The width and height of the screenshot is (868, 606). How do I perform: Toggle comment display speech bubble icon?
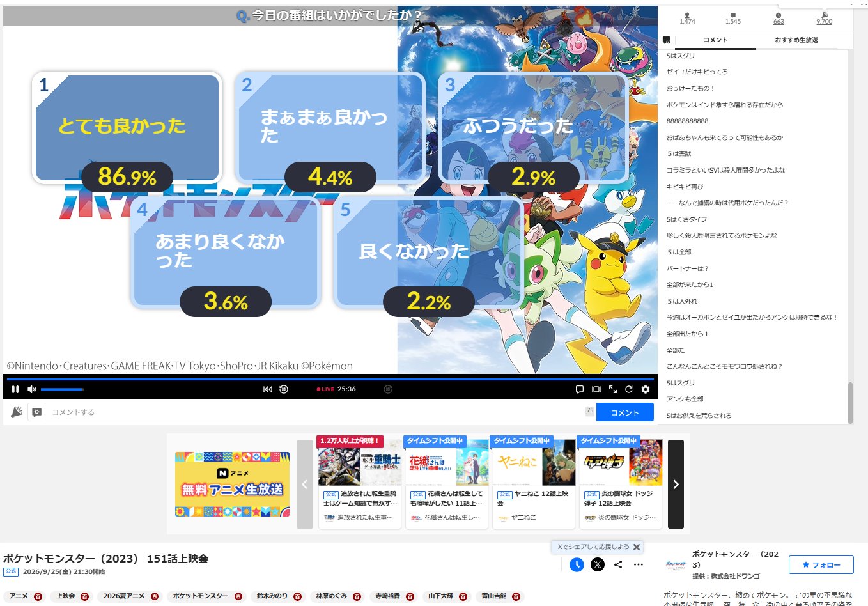[580, 389]
